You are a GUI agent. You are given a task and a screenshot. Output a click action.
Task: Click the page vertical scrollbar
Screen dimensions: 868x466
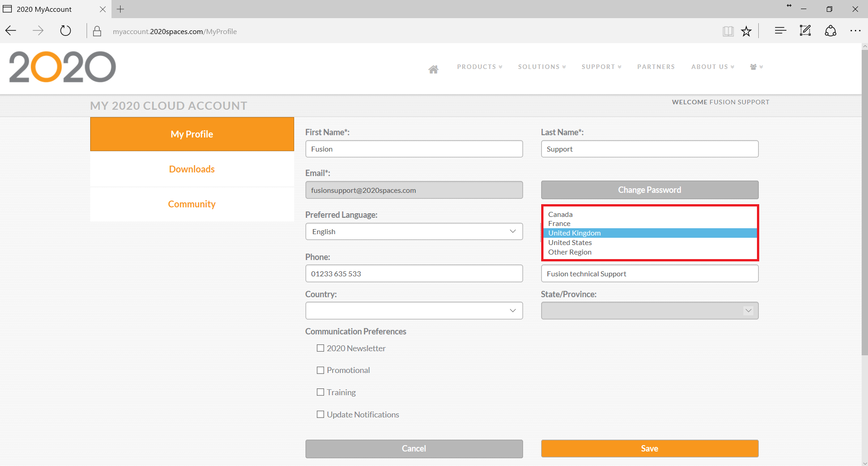point(864,202)
